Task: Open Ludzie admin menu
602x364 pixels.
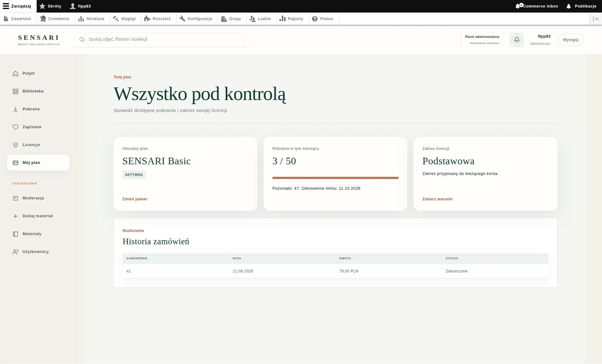Action: tap(261, 19)
